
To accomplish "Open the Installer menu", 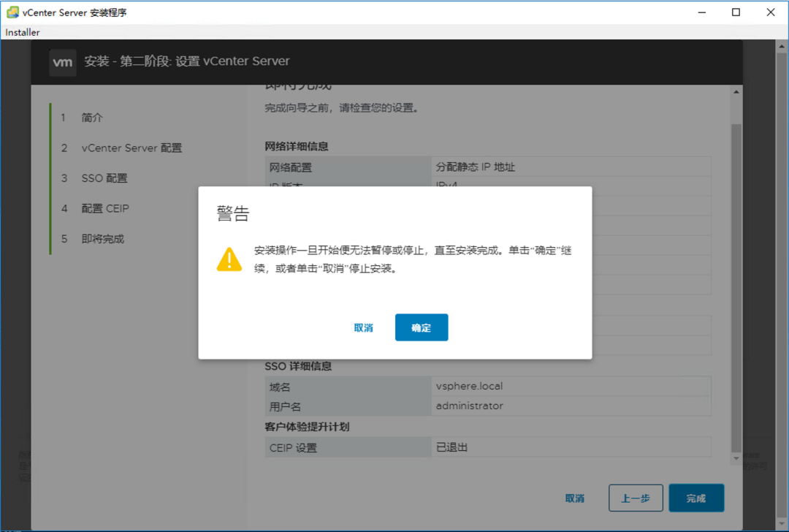I will (x=22, y=32).
